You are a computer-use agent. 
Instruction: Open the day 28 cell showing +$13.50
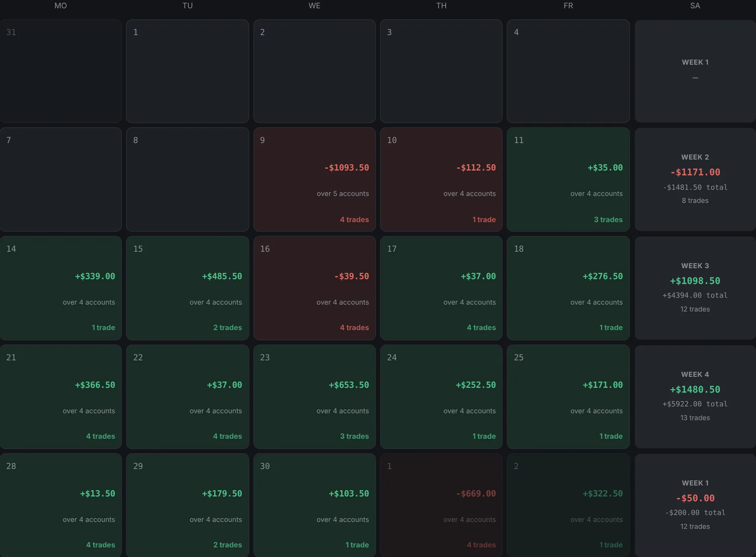(61, 505)
